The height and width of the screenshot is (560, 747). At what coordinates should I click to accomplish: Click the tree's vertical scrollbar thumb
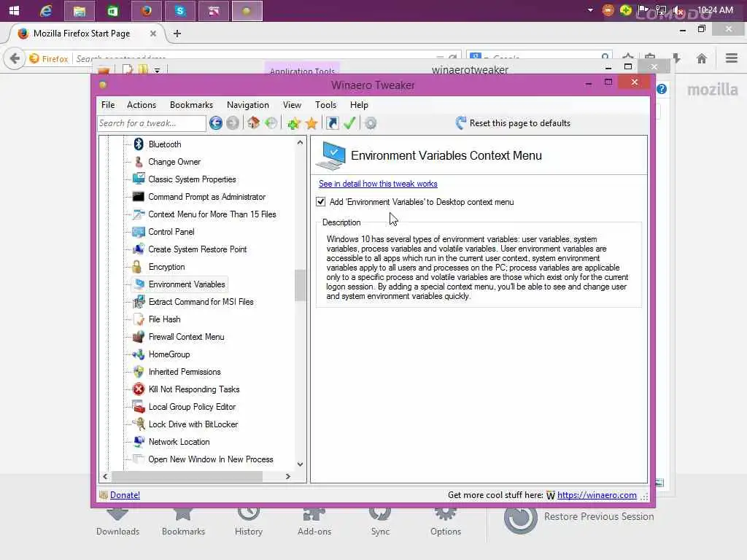pos(300,286)
